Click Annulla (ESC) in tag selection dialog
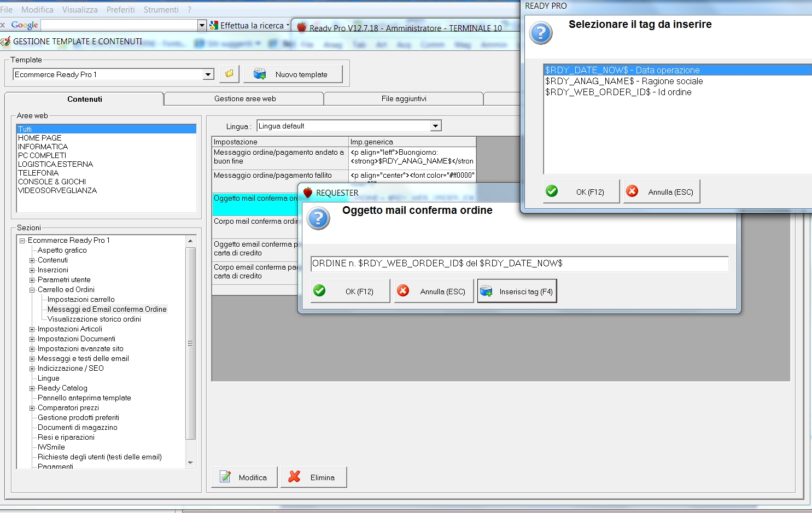The width and height of the screenshot is (812, 513). [x=662, y=191]
